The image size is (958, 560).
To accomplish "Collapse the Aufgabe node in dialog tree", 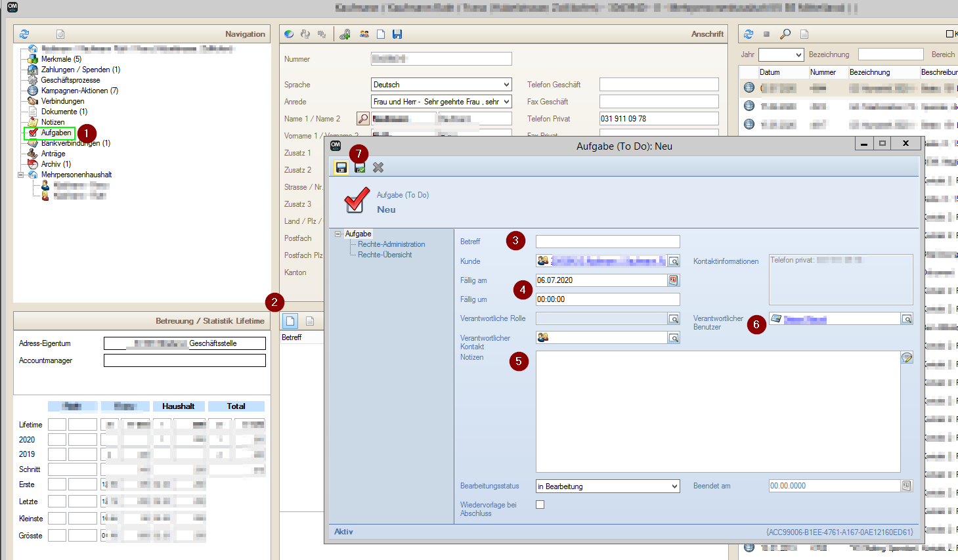I will tap(338, 234).
